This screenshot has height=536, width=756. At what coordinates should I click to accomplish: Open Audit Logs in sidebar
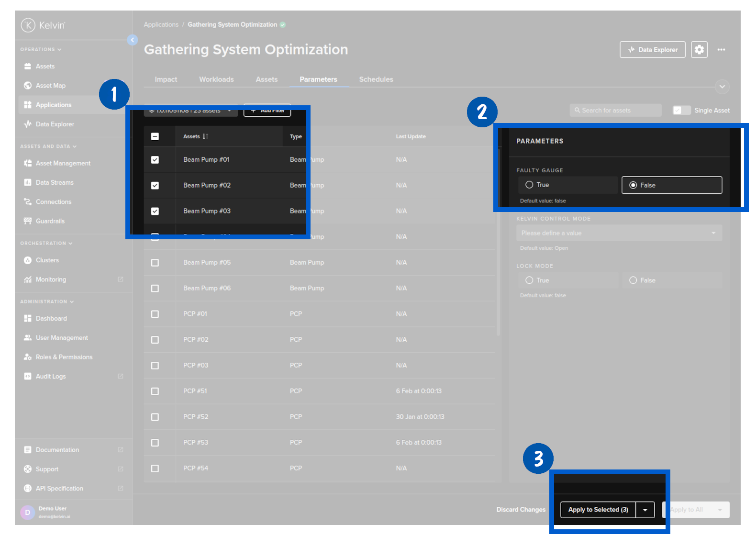pyautogui.click(x=51, y=377)
